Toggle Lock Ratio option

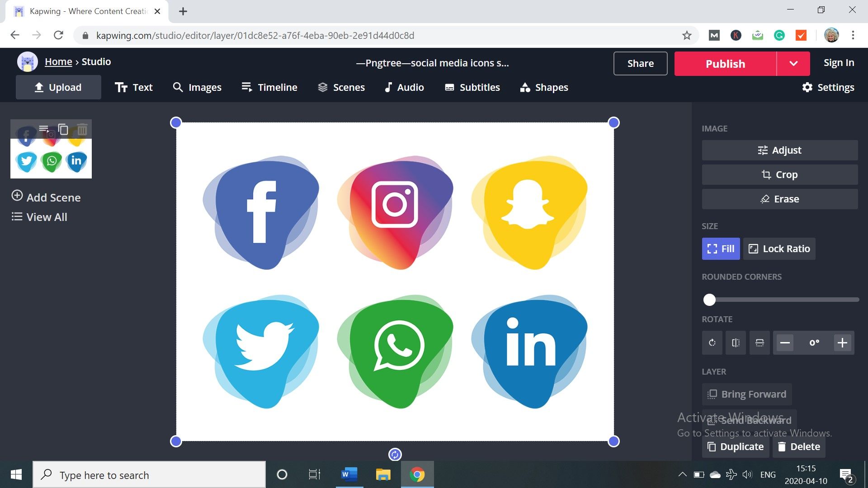coord(779,249)
